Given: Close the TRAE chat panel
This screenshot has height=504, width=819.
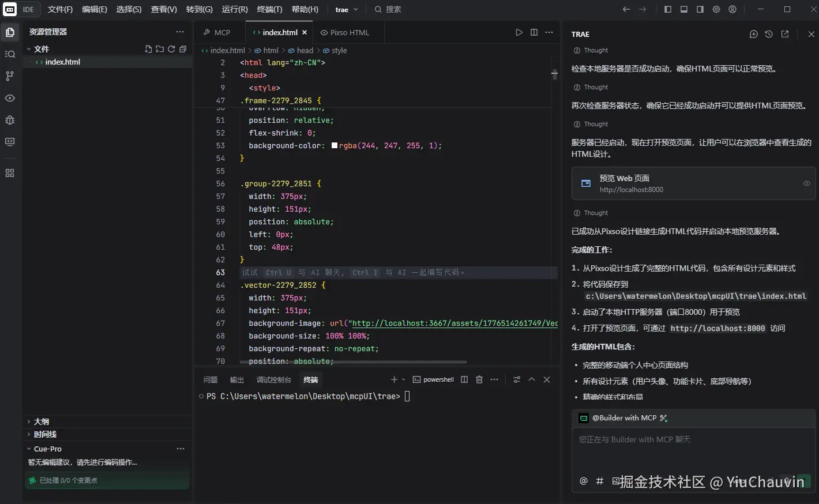Looking at the screenshot, I should click(811, 34).
